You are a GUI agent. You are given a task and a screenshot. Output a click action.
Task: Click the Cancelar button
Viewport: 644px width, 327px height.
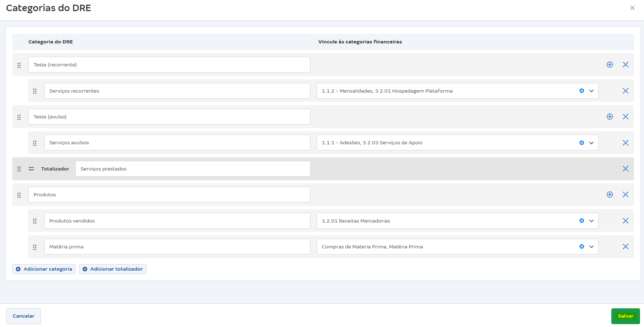(23, 316)
